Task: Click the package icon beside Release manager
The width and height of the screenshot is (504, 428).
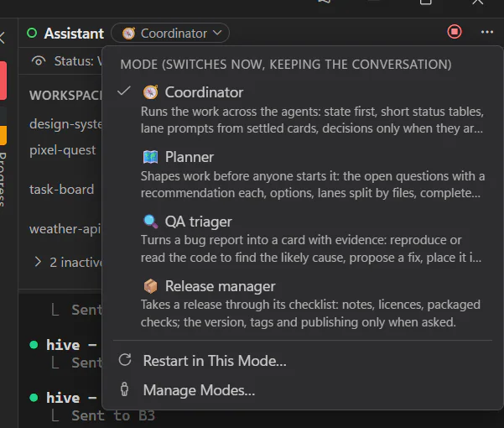Action: [150, 286]
